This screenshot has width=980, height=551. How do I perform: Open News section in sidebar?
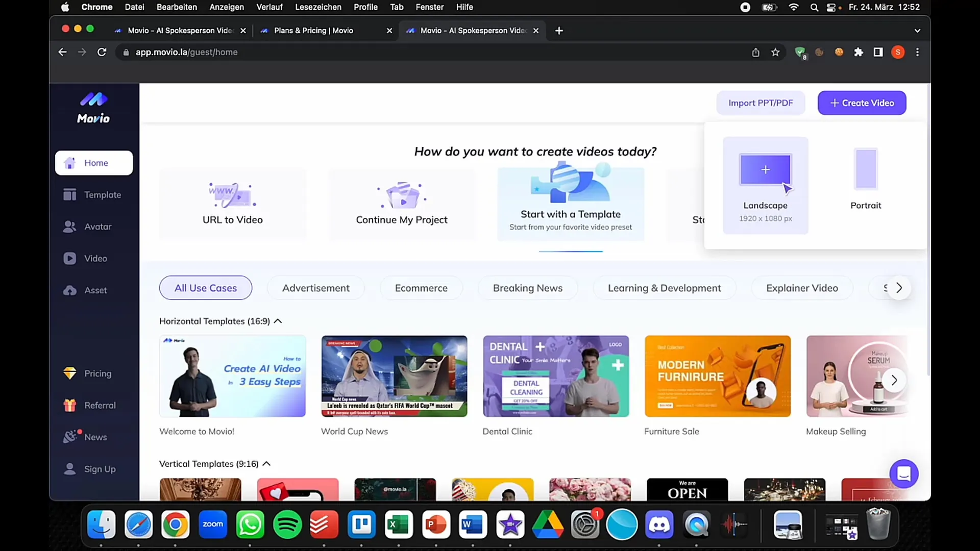tap(94, 437)
